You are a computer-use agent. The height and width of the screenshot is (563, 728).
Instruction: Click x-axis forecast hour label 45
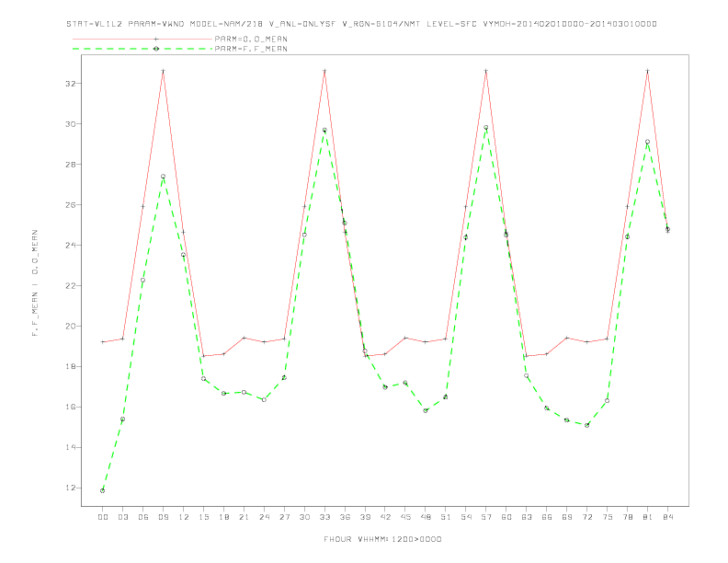point(405,517)
